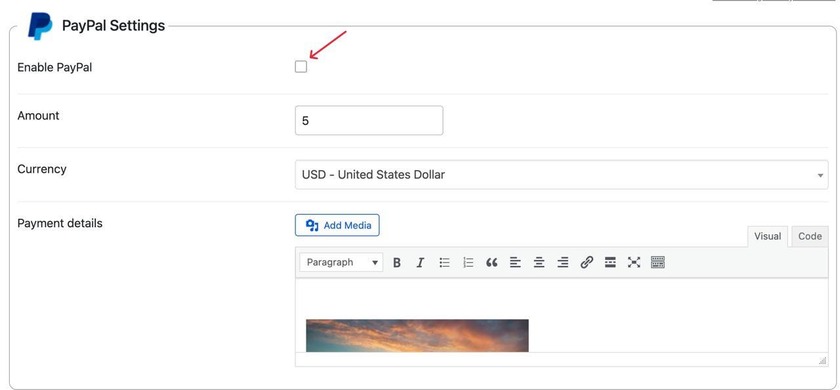Toggle italic formatting

click(421, 262)
